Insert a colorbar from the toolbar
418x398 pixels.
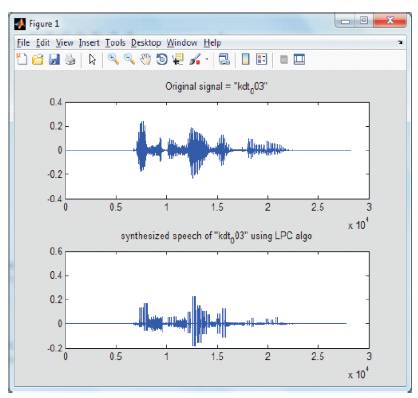pos(246,60)
